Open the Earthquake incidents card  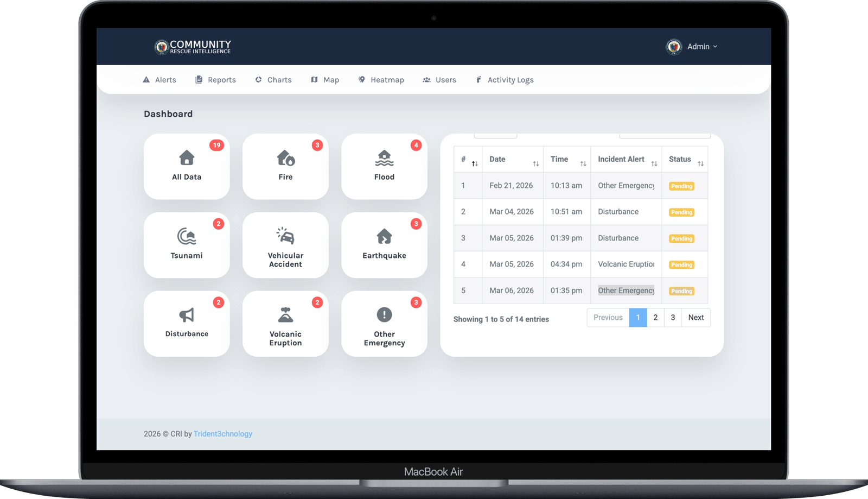tap(384, 245)
